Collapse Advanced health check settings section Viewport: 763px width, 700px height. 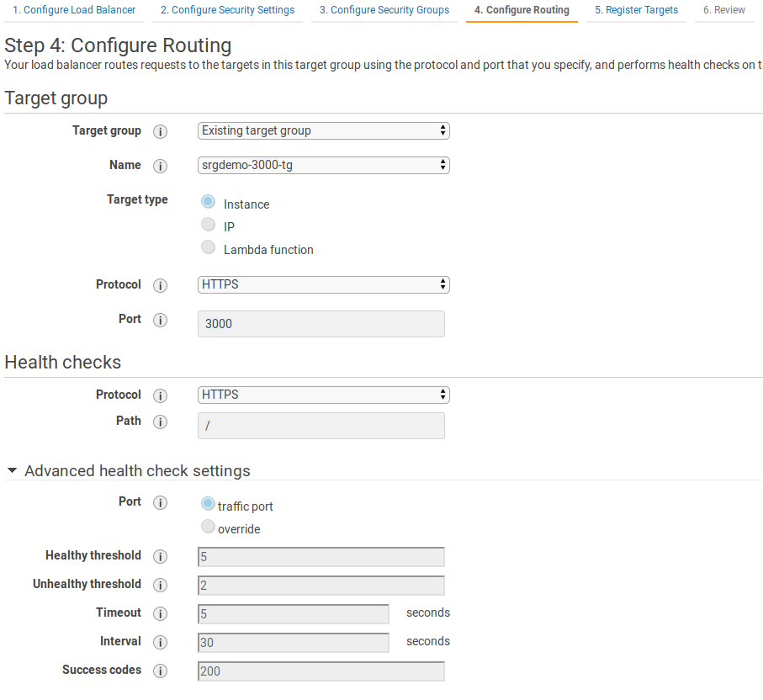point(13,471)
